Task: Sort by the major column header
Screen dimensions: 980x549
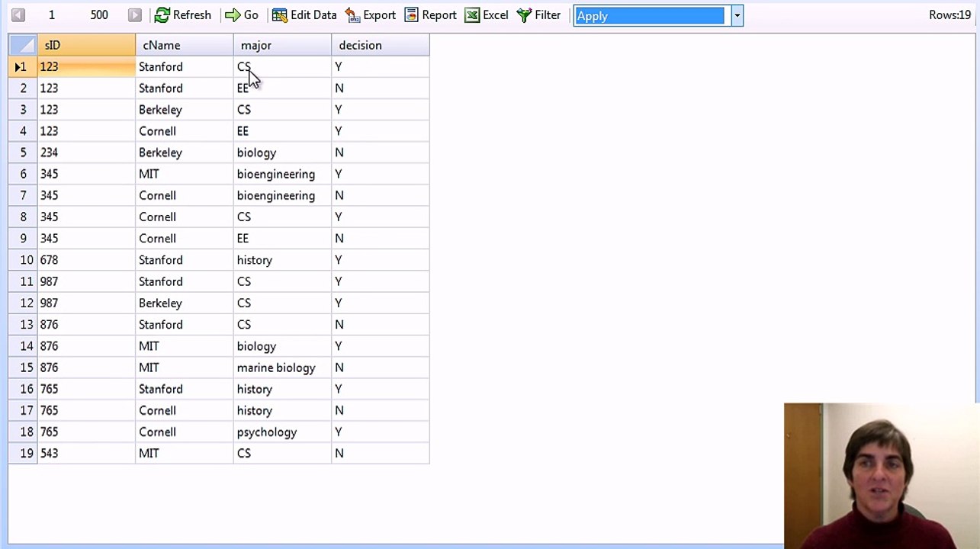Action: coord(282,45)
